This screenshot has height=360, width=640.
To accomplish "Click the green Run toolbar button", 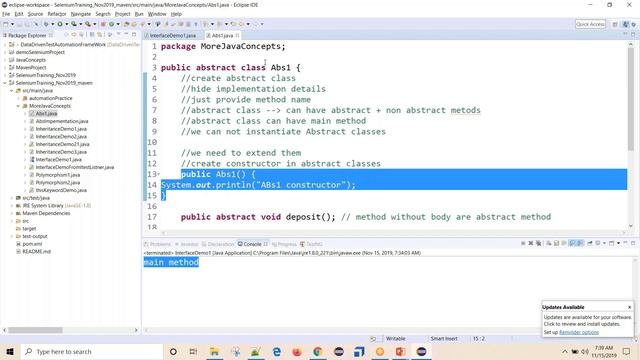I will [x=60, y=24].
